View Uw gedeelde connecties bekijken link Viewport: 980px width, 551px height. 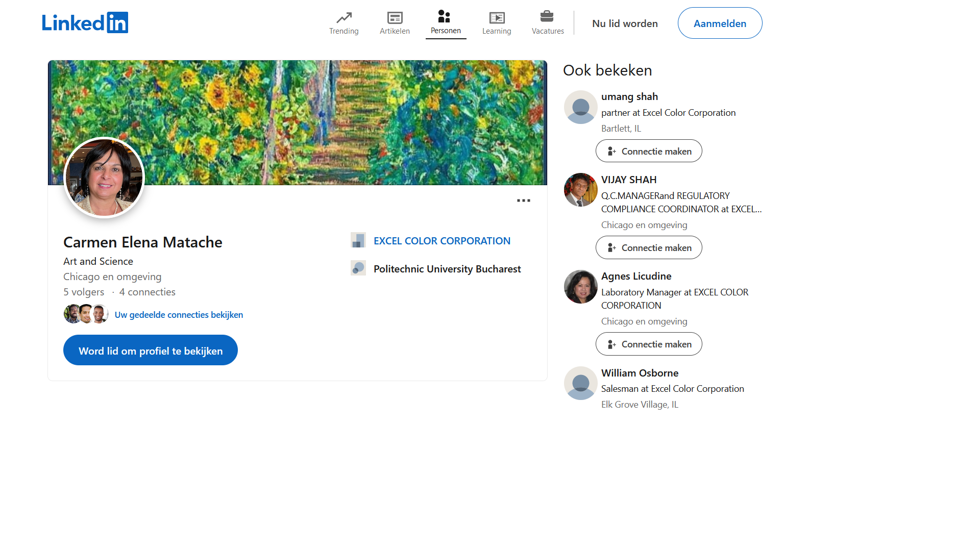tap(179, 315)
